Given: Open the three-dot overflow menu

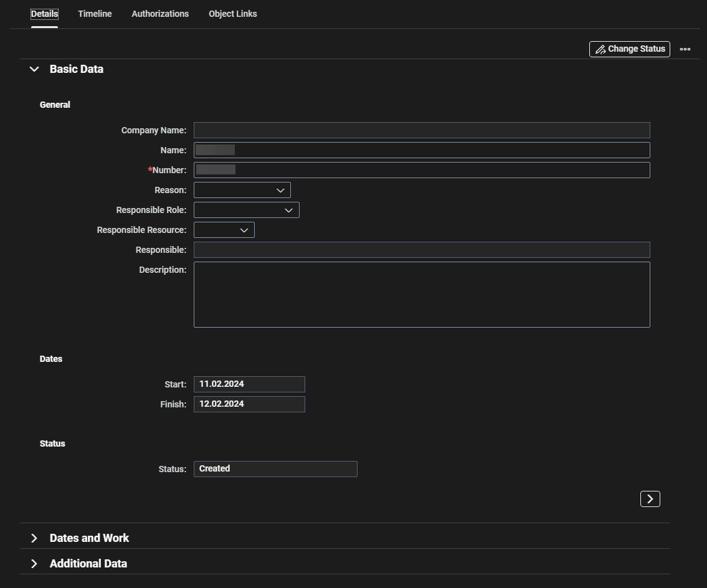Looking at the screenshot, I should pos(685,49).
